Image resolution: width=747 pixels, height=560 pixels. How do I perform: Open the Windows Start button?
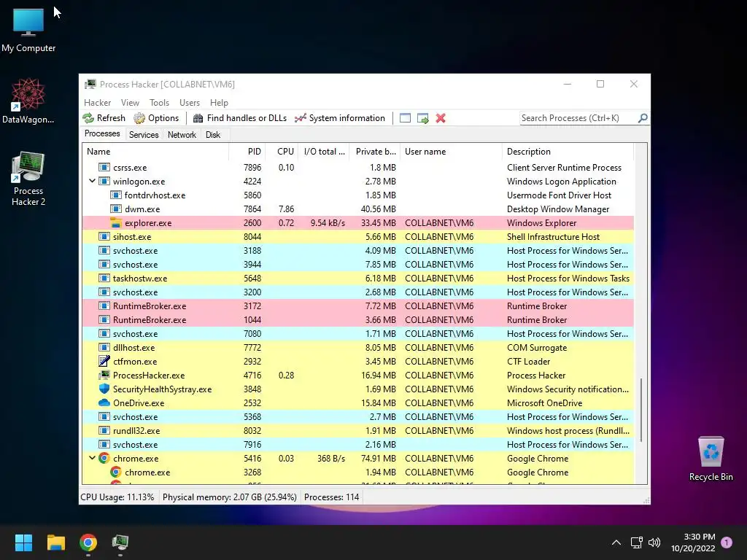23,542
